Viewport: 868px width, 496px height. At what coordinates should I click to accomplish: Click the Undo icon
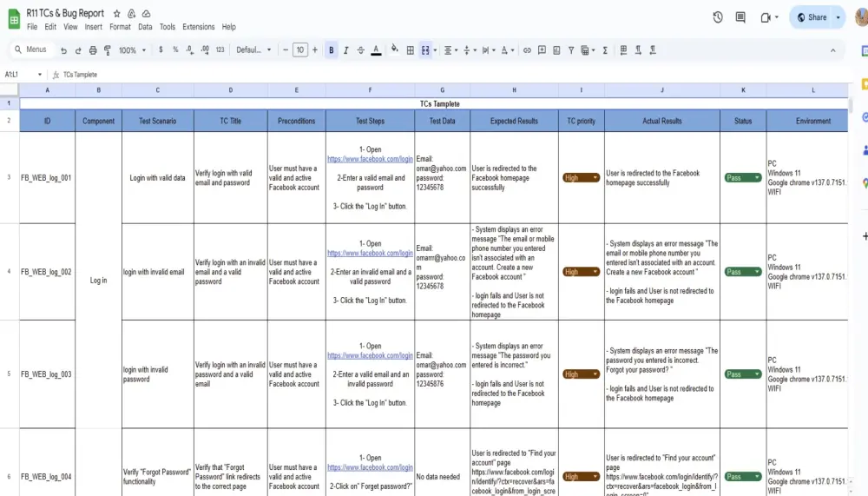click(63, 50)
